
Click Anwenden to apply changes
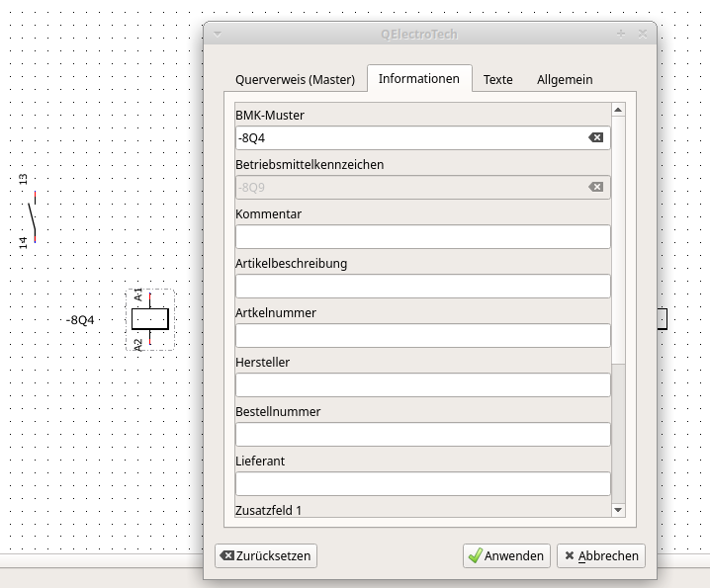coord(506,555)
